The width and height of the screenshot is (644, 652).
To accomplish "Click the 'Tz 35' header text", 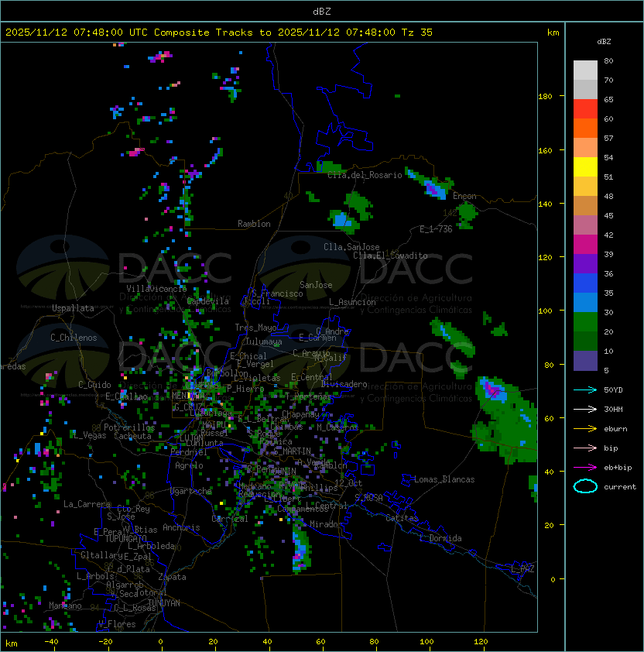I will click(x=417, y=33).
